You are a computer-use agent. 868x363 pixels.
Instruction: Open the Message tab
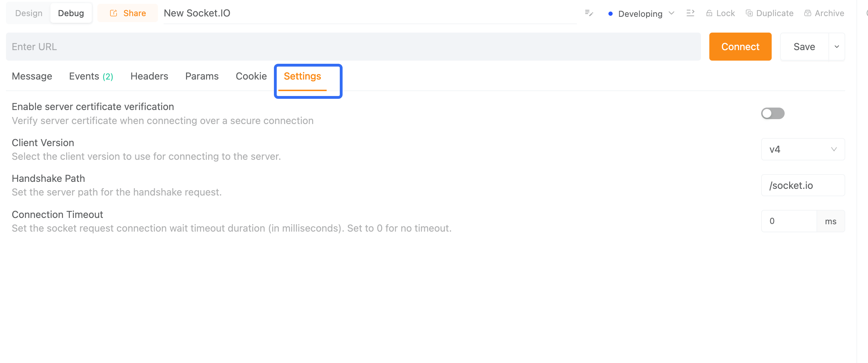32,76
